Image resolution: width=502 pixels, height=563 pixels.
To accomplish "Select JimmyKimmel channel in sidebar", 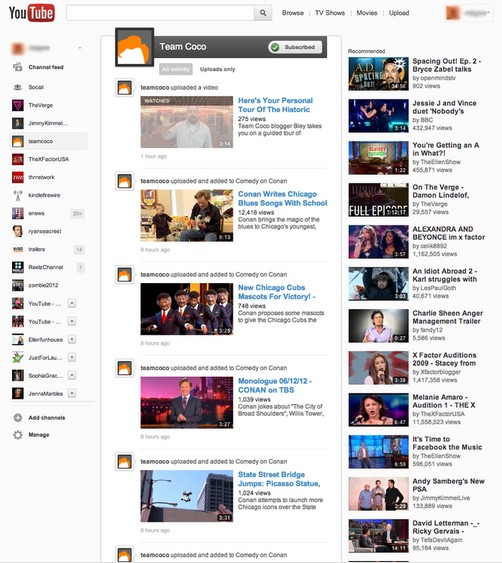I will pyautogui.click(x=48, y=123).
